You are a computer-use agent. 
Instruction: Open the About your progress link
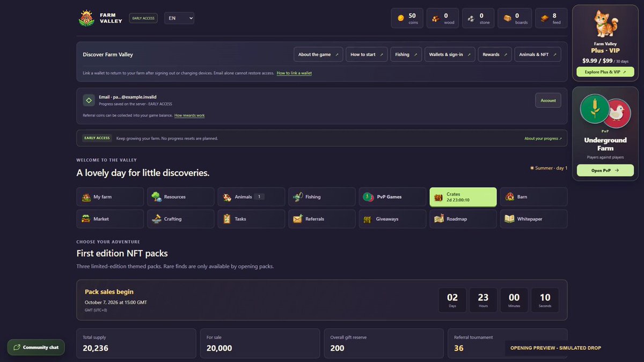(543, 138)
